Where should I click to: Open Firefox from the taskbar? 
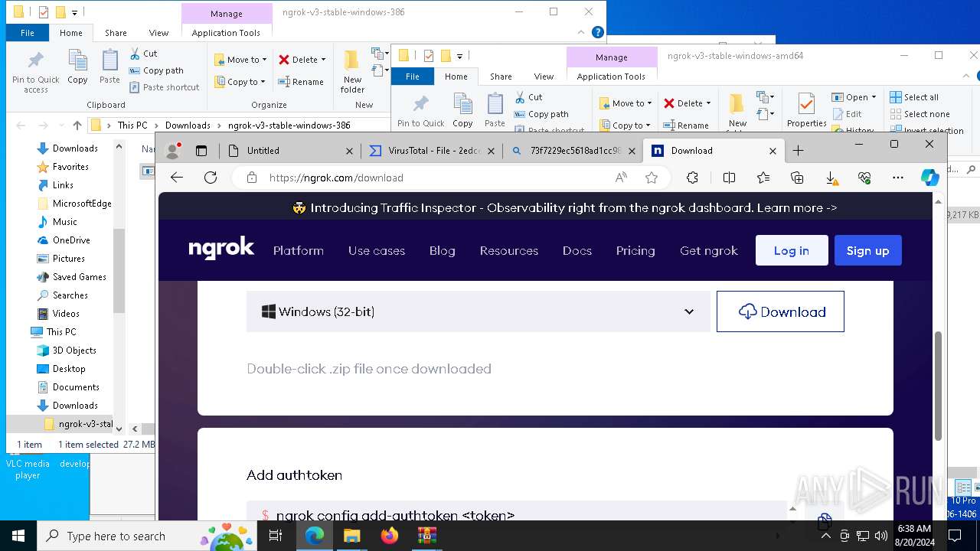tap(389, 536)
